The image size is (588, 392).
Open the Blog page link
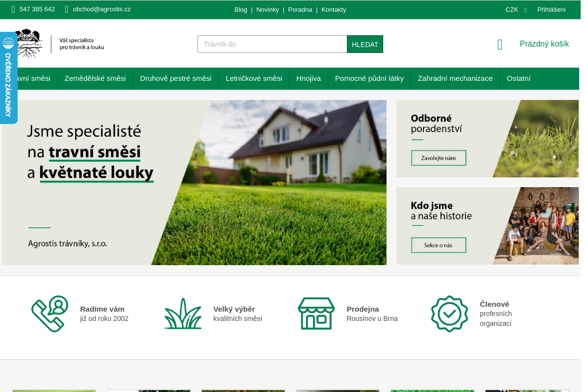241,9
